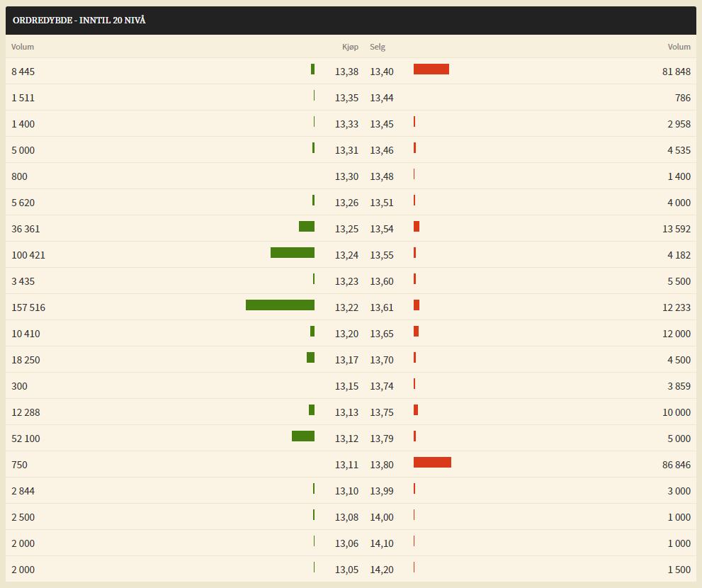Select sell volume 81 848
Image resolution: width=702 pixels, height=588 pixels.
(676, 72)
